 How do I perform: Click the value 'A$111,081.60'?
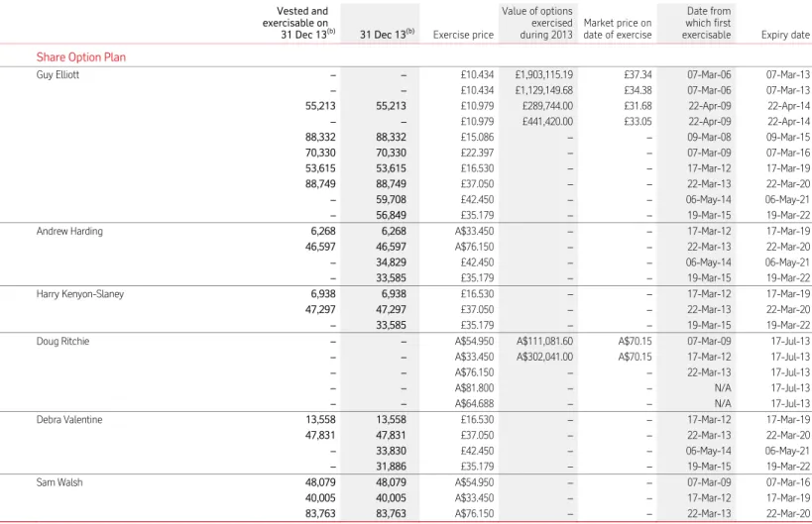(544, 341)
